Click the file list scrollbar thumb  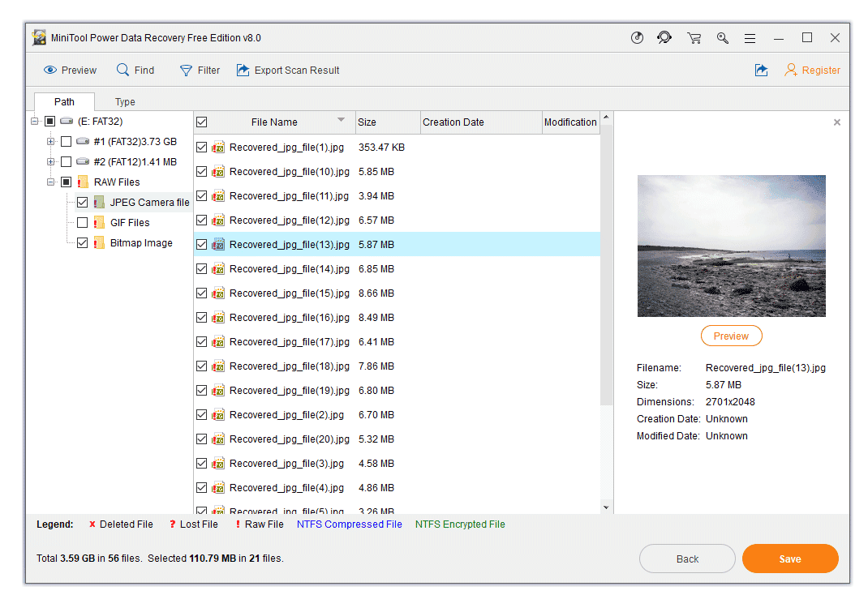pos(606,265)
